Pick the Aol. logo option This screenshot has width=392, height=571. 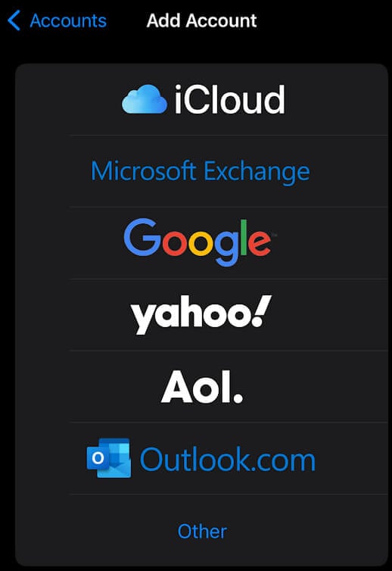click(x=202, y=387)
